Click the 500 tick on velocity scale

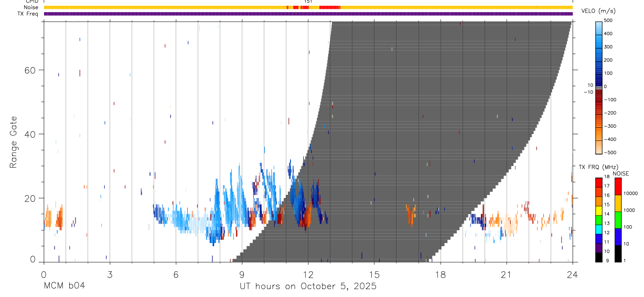(609, 20)
